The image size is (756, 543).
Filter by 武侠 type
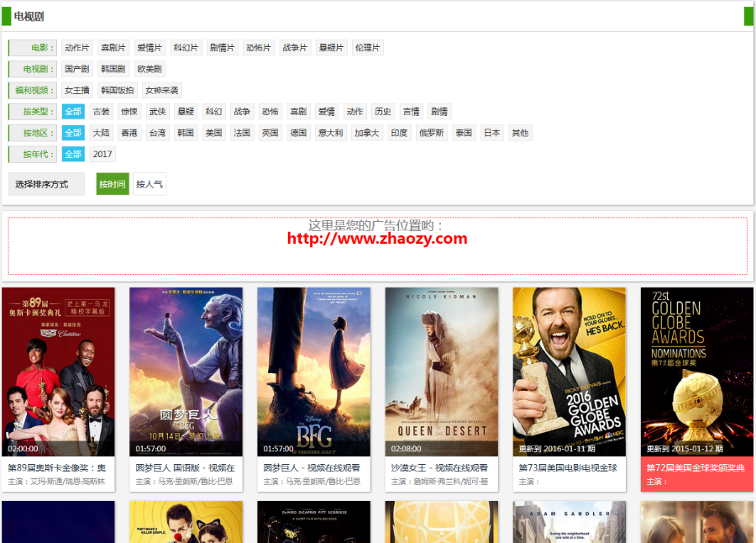pyautogui.click(x=158, y=112)
